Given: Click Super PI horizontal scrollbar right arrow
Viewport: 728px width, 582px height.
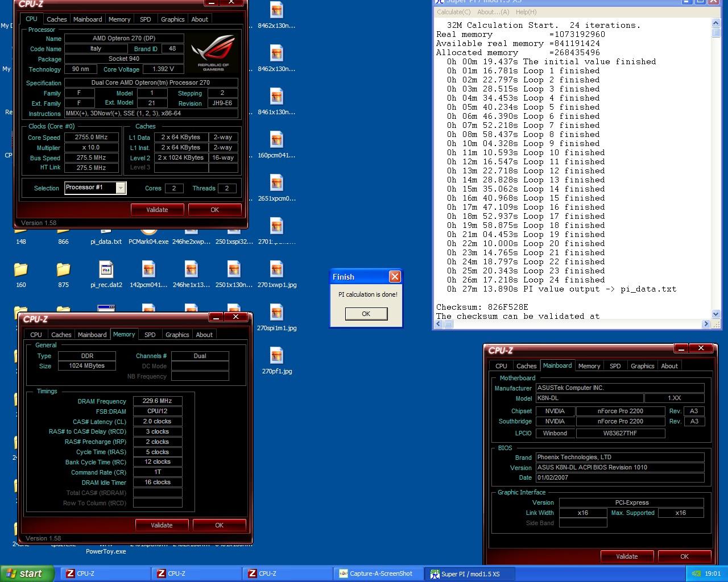Looking at the screenshot, I should click(x=706, y=324).
